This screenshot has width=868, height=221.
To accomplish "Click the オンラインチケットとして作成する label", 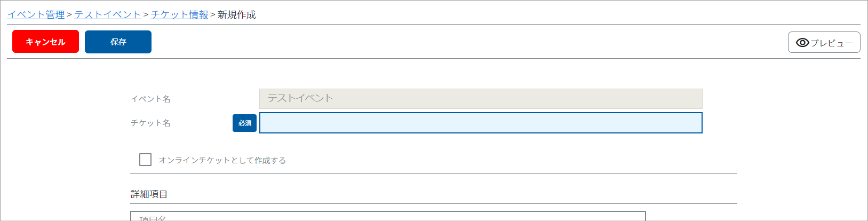I will pyautogui.click(x=222, y=160).
